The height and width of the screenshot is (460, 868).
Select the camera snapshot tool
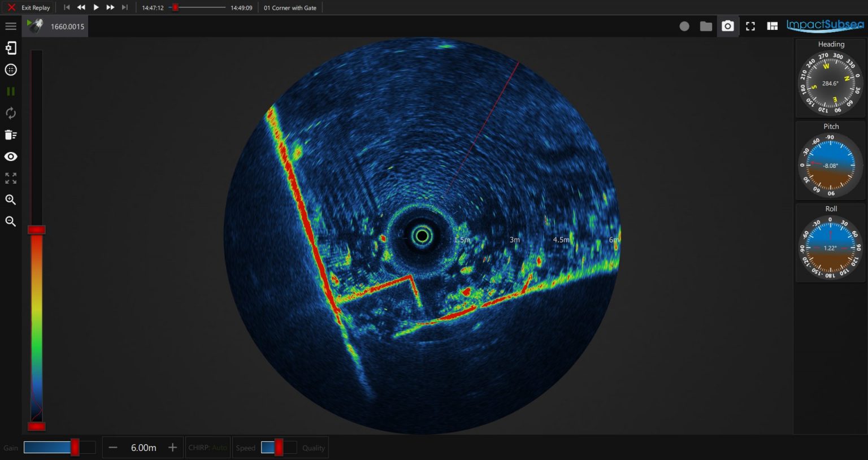(x=727, y=26)
